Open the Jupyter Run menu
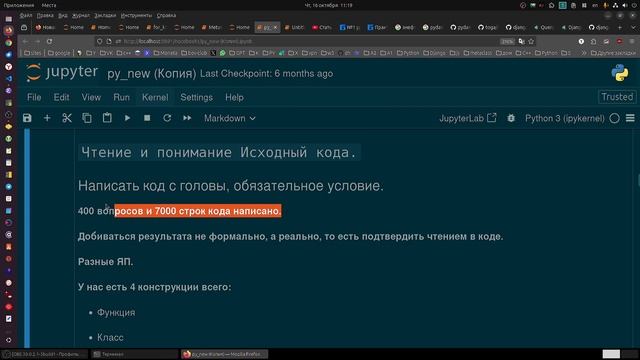This screenshot has height=360, width=640. [121, 98]
